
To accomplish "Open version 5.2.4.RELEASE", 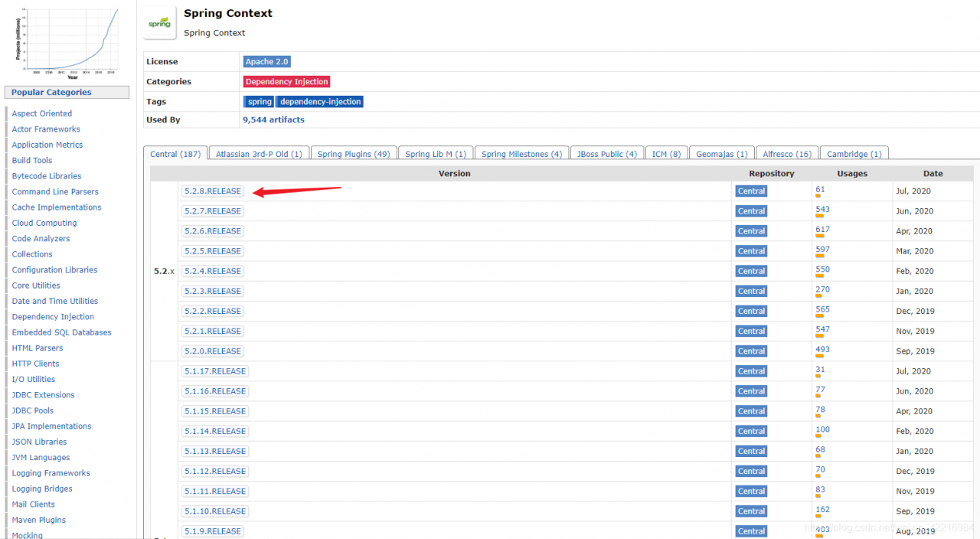I will (213, 271).
